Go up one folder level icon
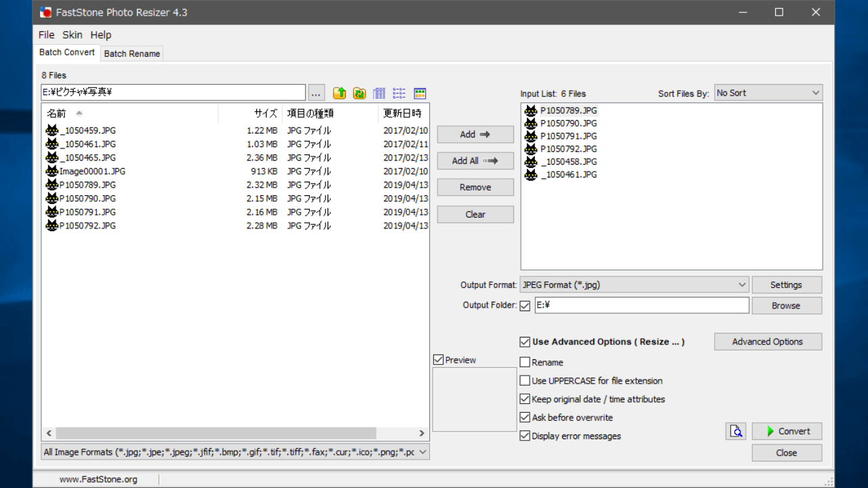 point(340,94)
